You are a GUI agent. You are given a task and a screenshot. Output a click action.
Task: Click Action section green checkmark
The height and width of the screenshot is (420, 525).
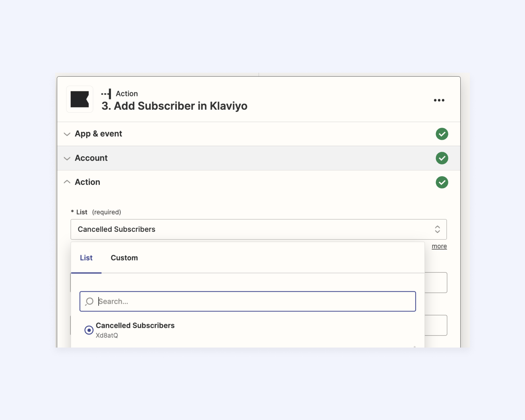click(442, 182)
